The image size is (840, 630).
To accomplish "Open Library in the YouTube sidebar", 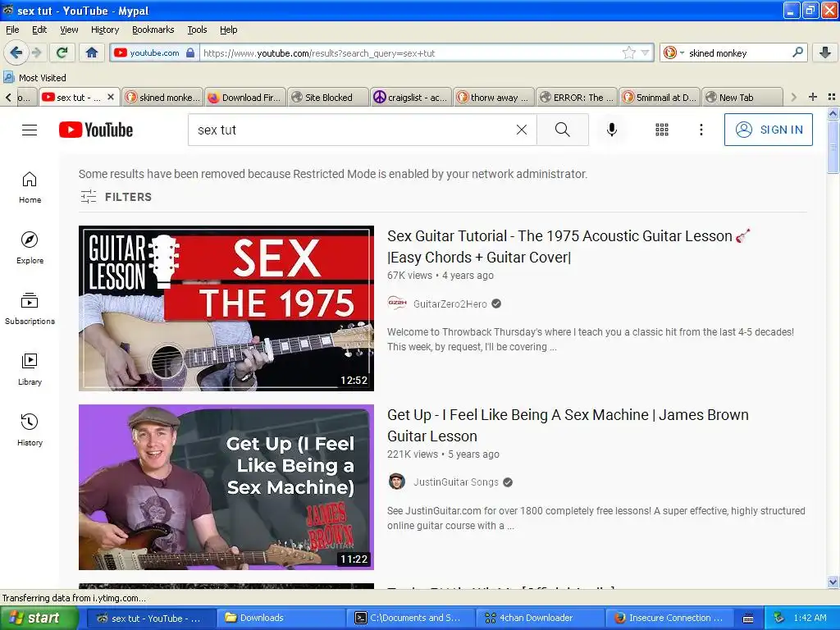I will pyautogui.click(x=30, y=370).
